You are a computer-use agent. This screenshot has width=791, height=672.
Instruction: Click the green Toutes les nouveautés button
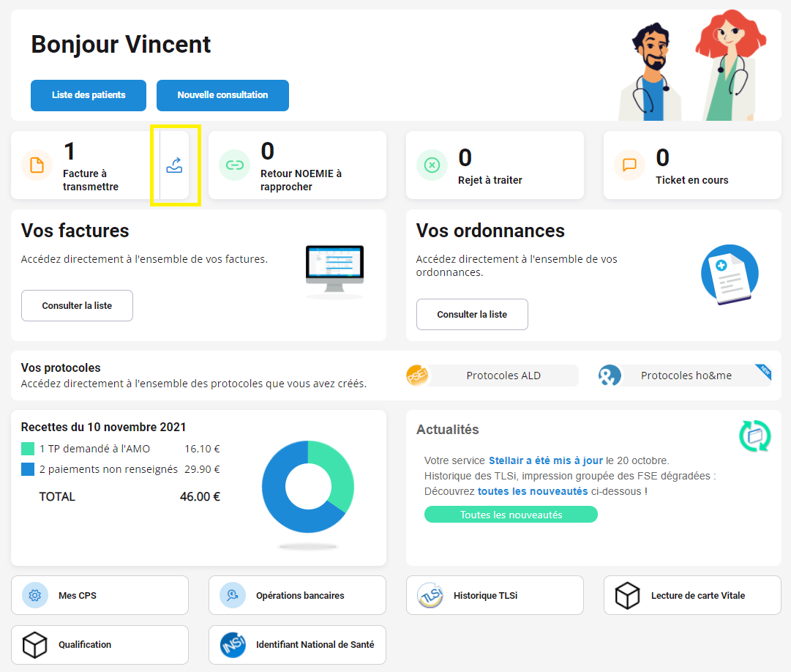point(511,515)
